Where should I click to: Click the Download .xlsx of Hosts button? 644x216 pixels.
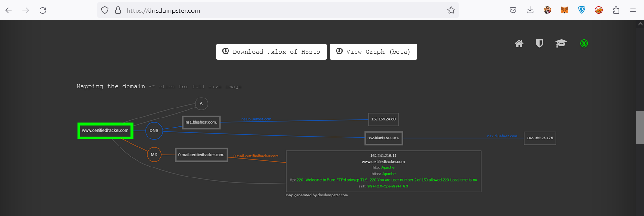point(271,52)
